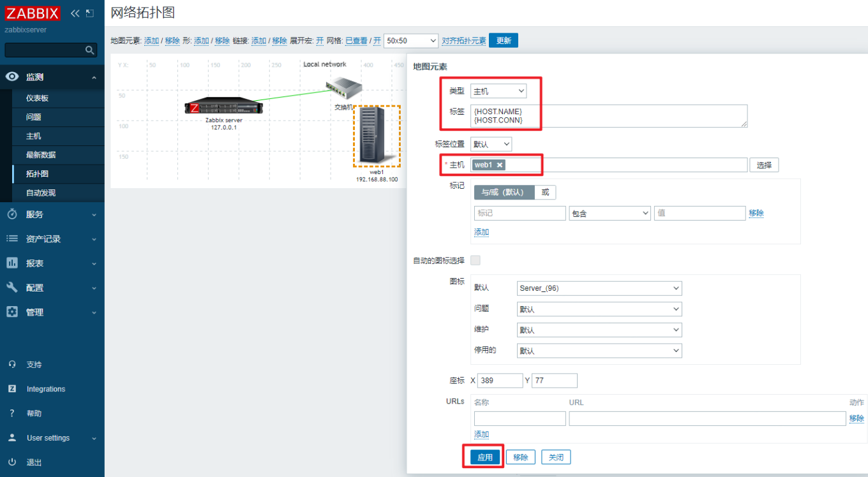The image size is (868, 477).
Task: Focus the URL 名称 input field
Action: pos(520,418)
